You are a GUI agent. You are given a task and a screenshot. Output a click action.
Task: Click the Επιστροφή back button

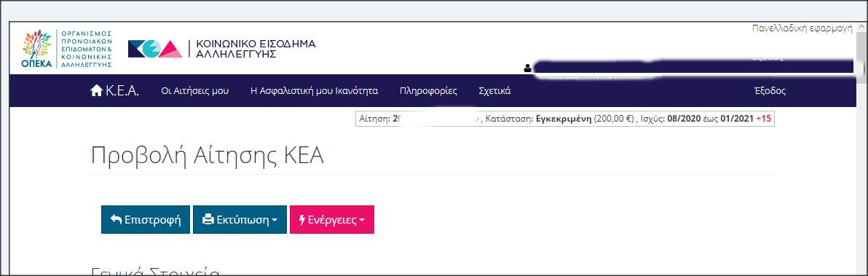(146, 220)
